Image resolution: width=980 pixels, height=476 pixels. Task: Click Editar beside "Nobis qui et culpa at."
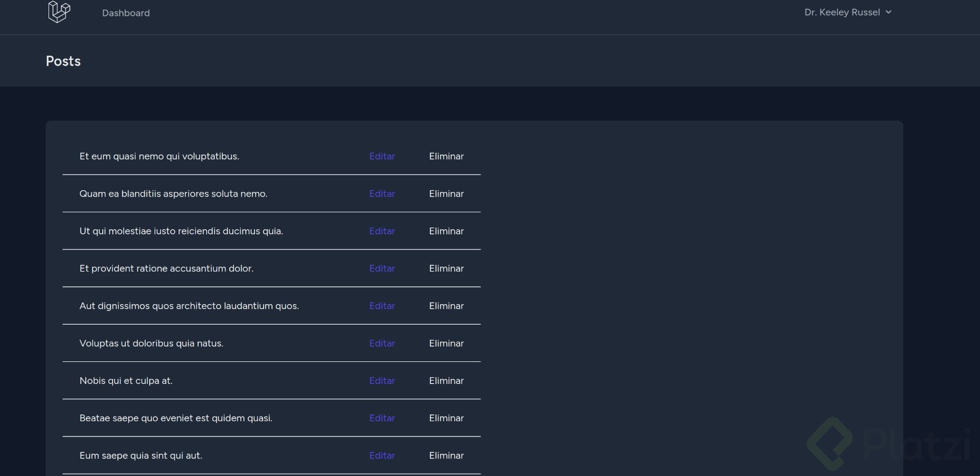point(382,381)
